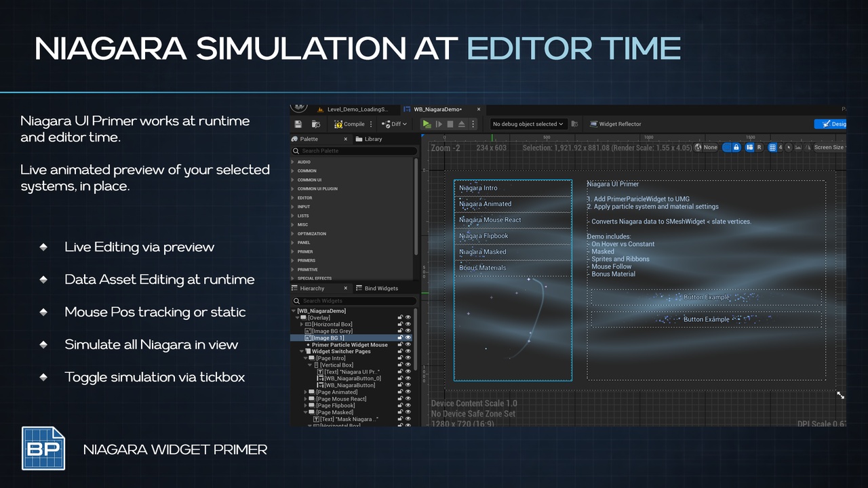Expand the [Page Animated] node

coord(306,392)
